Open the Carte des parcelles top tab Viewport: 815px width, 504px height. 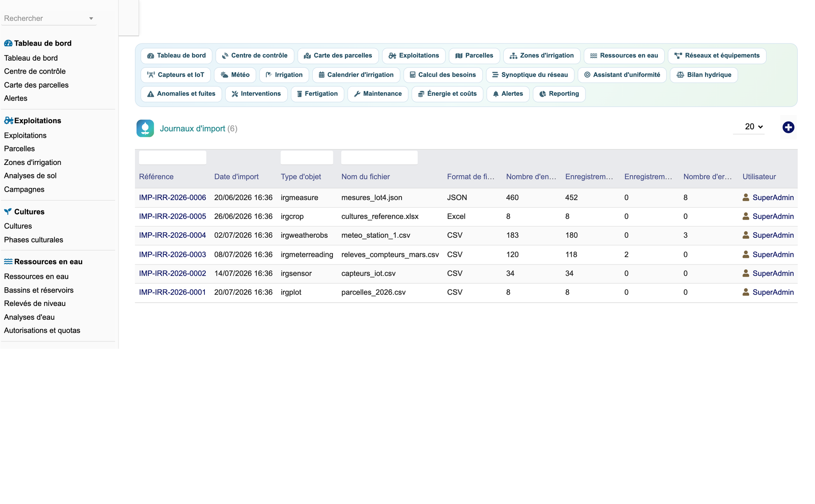pyautogui.click(x=338, y=56)
